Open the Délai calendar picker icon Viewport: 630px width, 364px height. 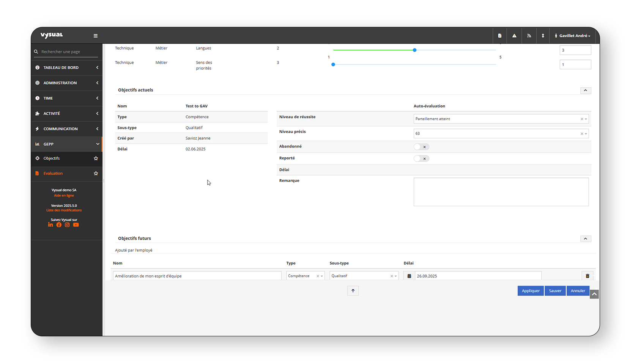coord(409,276)
